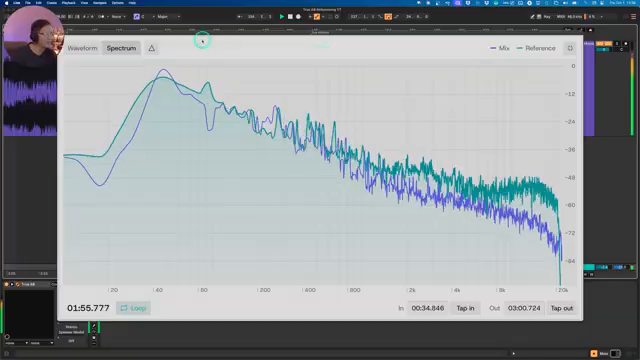Toggle the Key map mode button
Image resolution: width=640 pixels, height=360 pixels.
point(547,17)
